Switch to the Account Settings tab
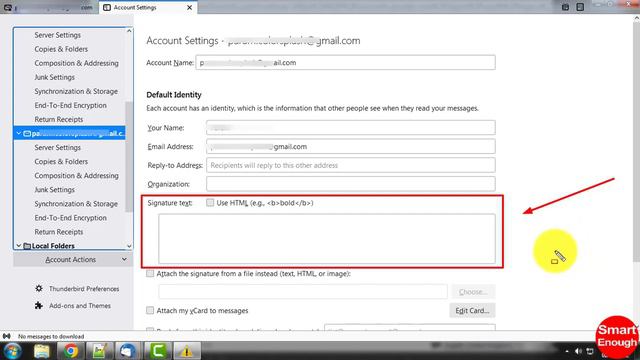Viewport: 640px width, 360px height. 149,7
